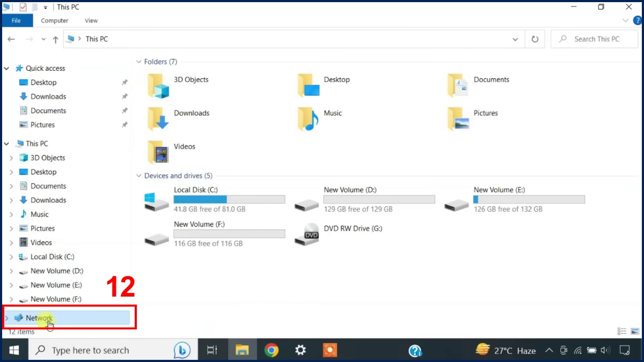Screen dimensions: 644x362
Task: Open the View ribbon tab
Action: pyautogui.click(x=91, y=20)
